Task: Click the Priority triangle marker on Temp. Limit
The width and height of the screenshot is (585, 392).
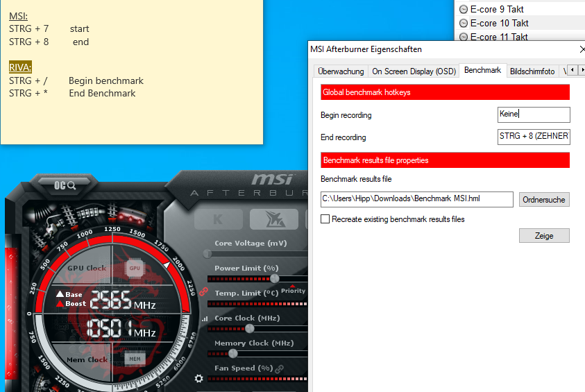Action: click(x=293, y=286)
